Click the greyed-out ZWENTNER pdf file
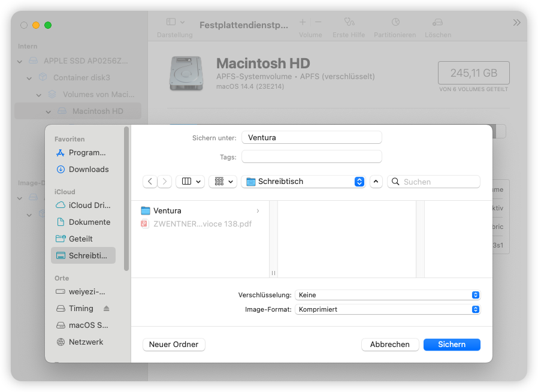This screenshot has height=392, width=538. pos(200,224)
